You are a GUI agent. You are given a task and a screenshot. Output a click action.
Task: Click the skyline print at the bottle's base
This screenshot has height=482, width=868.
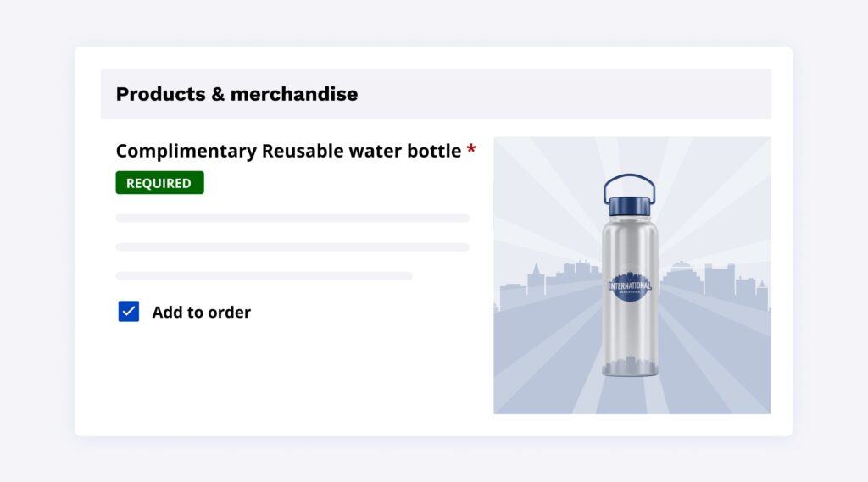(630, 367)
